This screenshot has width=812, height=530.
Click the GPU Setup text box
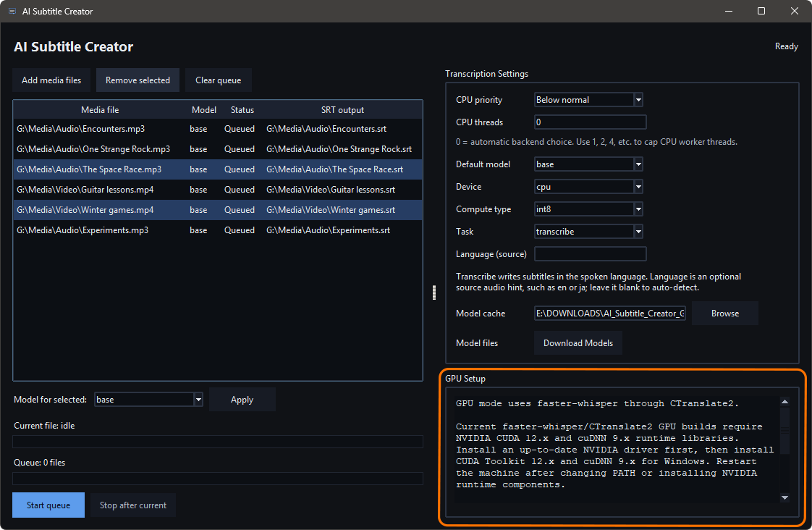pyautogui.click(x=617, y=450)
